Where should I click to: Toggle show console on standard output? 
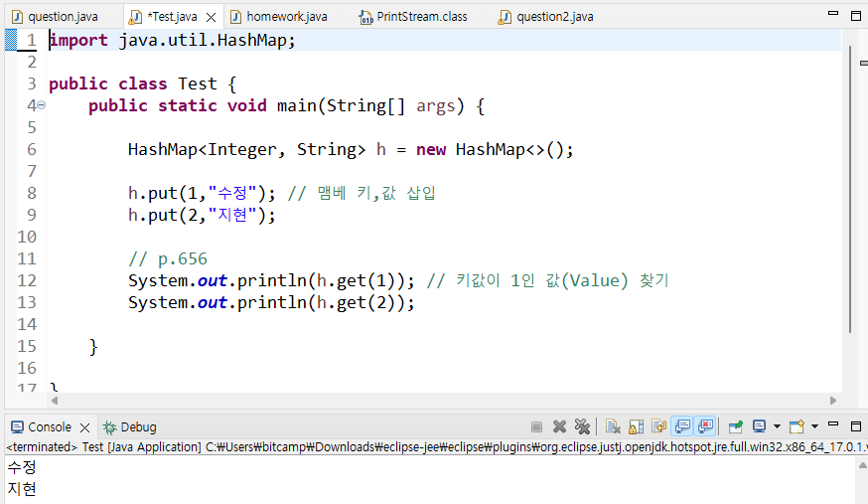pyautogui.click(x=682, y=426)
